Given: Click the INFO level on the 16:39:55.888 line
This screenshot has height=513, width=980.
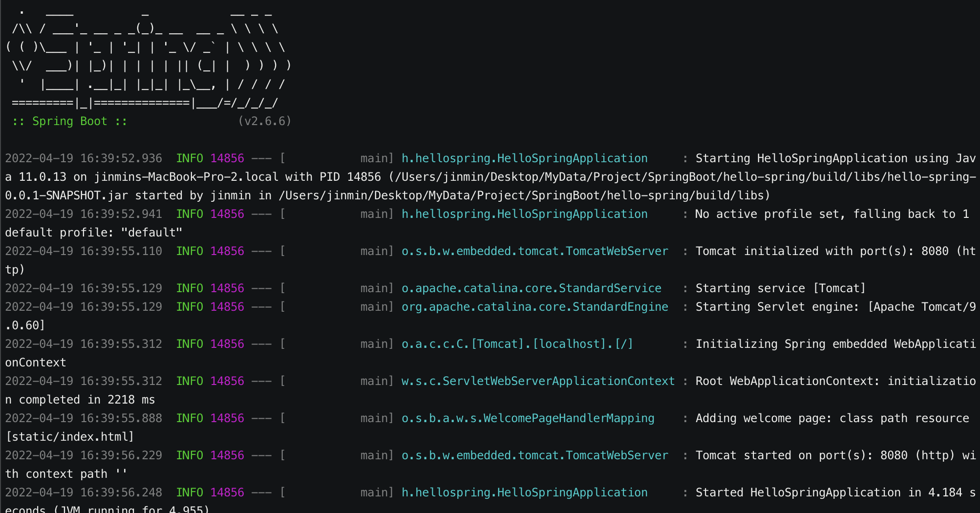Looking at the screenshot, I should [x=190, y=418].
